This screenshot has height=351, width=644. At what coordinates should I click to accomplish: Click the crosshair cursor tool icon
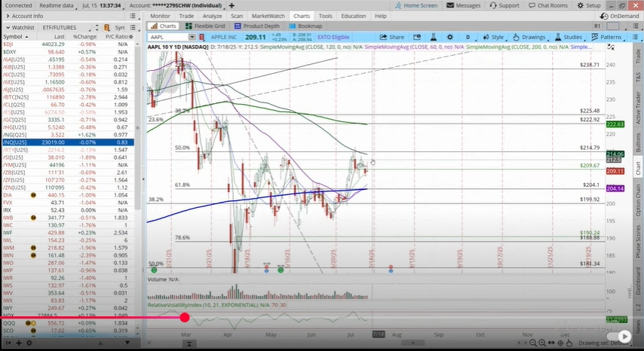560,343
